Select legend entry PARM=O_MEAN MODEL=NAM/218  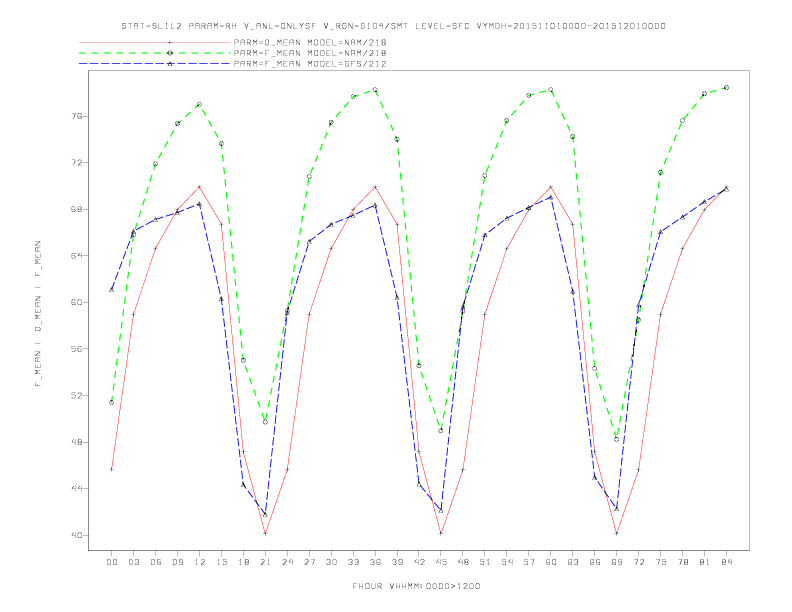[x=310, y=42]
